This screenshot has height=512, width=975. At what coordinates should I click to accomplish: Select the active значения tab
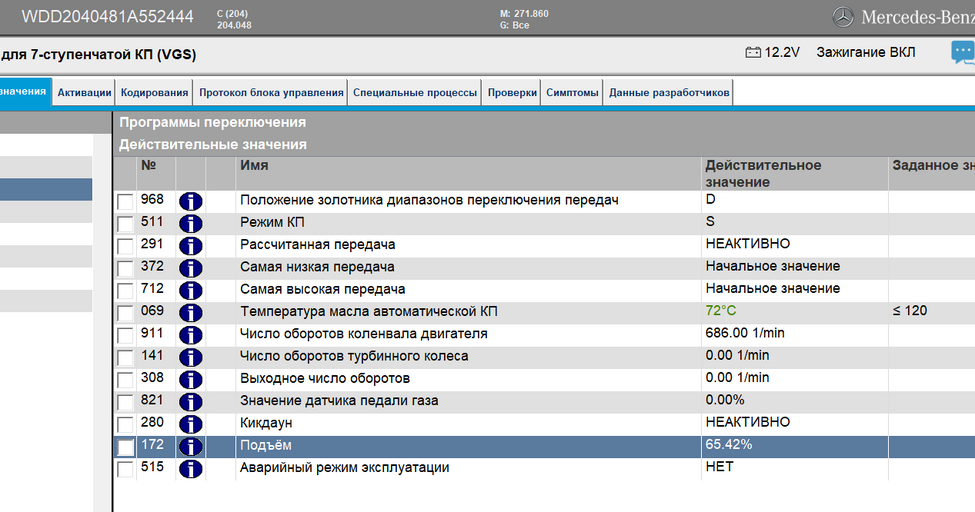pyautogui.click(x=25, y=92)
